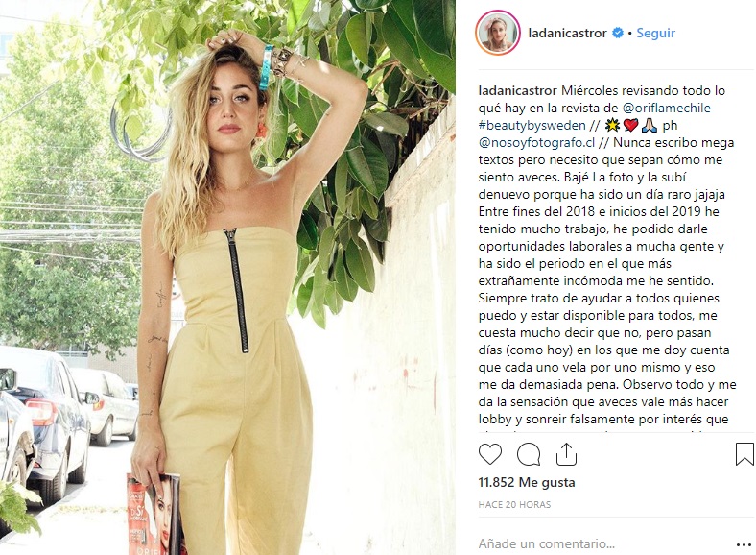The height and width of the screenshot is (555, 756).
Task: Click ladanicastror username in the caption
Action: click(x=517, y=90)
